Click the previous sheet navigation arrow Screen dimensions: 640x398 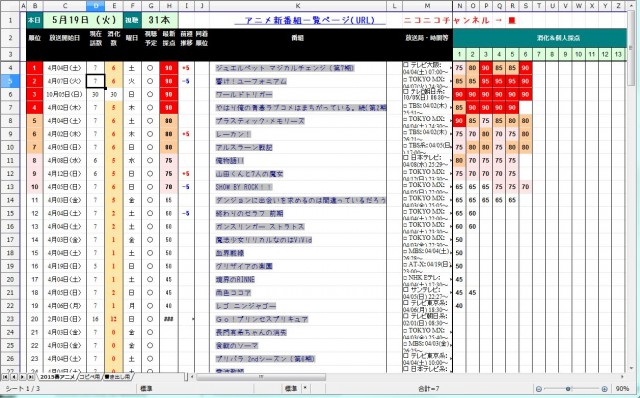pos(14,376)
